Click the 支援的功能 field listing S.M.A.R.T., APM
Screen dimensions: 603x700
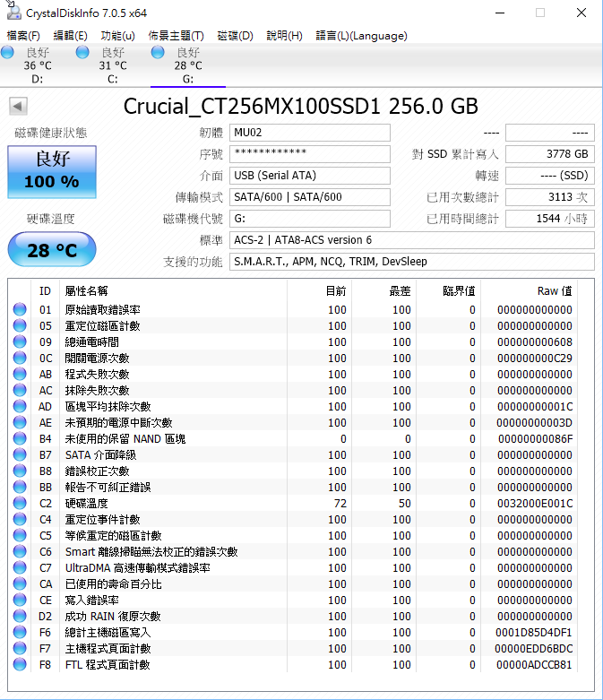pos(412,261)
